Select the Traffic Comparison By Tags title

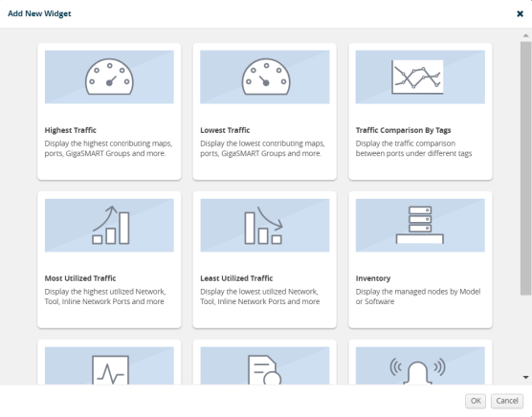(x=403, y=130)
